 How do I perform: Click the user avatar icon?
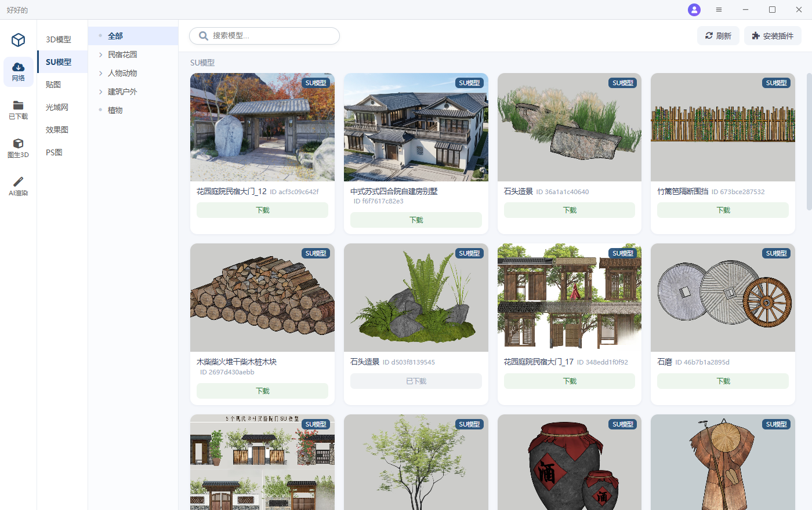coord(694,10)
